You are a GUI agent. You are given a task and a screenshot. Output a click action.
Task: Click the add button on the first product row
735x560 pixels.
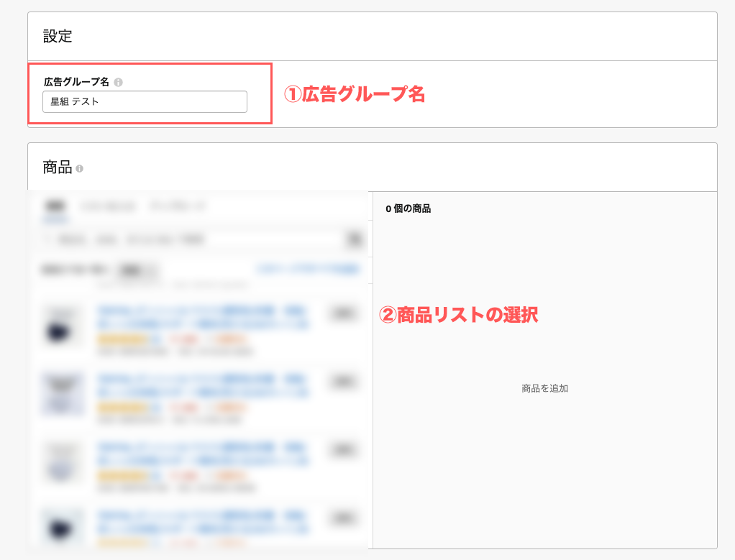click(x=343, y=313)
